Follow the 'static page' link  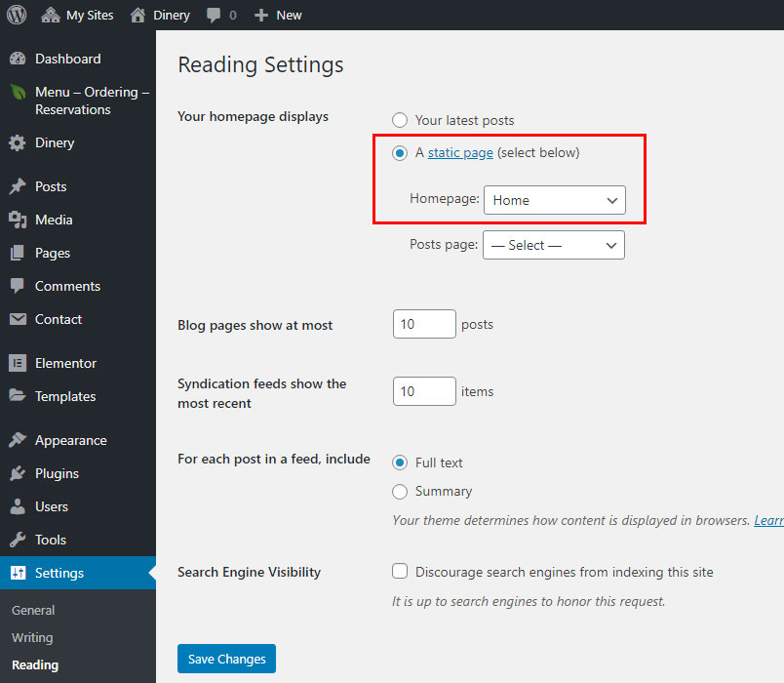pyautogui.click(x=460, y=152)
